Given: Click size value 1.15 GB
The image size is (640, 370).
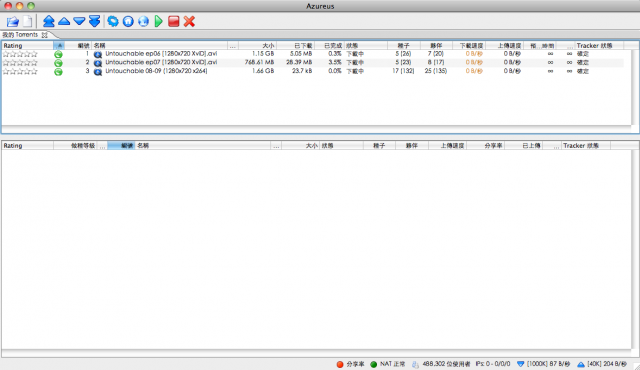Looking at the screenshot, I should 263,54.
